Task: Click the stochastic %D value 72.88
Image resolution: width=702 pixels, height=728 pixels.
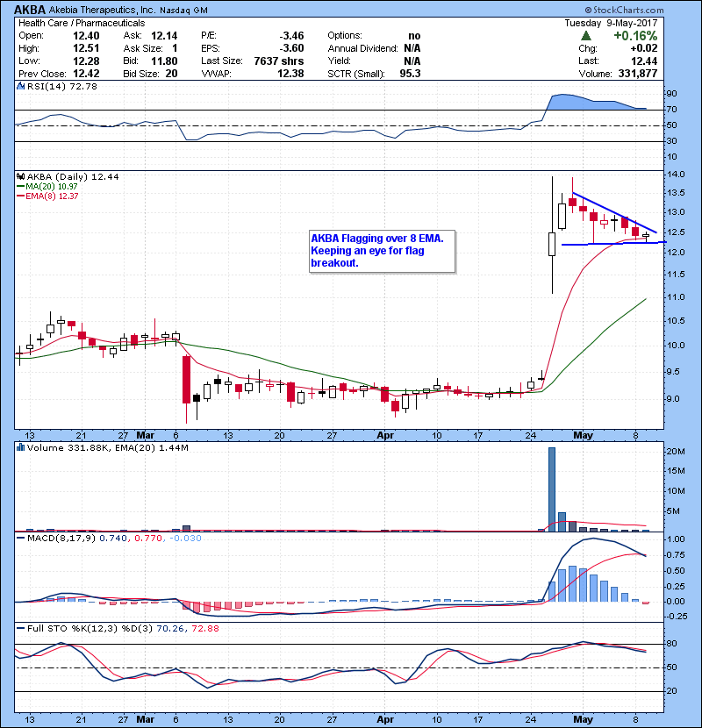Action: [204, 629]
